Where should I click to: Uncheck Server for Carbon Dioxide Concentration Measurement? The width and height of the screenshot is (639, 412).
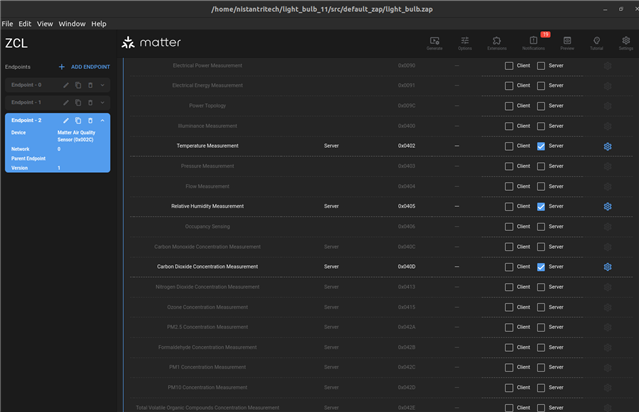(x=541, y=267)
